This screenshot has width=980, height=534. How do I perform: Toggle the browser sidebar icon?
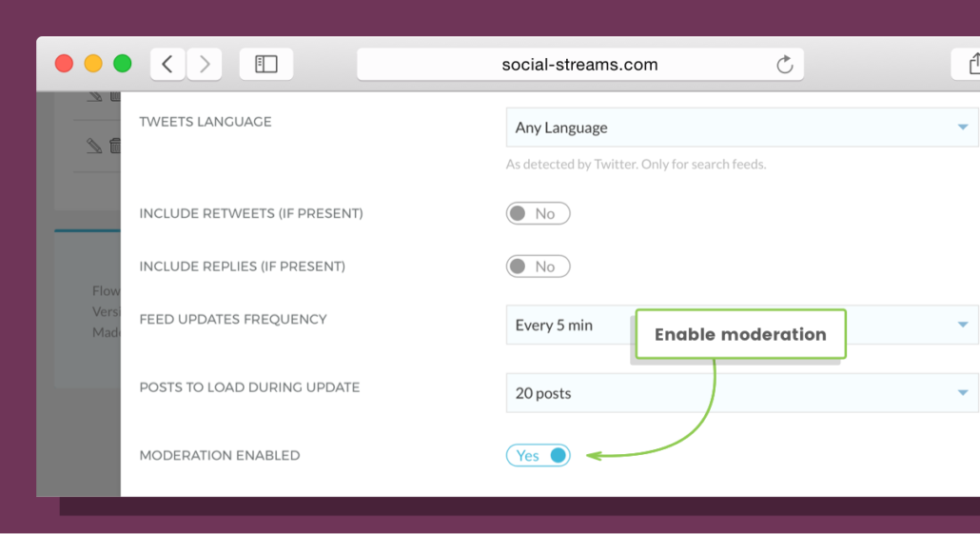(266, 64)
